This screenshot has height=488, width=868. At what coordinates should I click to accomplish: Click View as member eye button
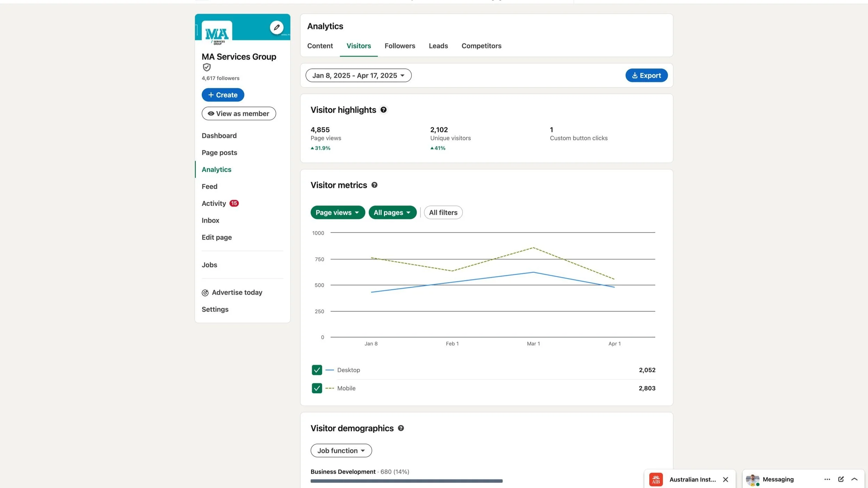[x=239, y=113]
